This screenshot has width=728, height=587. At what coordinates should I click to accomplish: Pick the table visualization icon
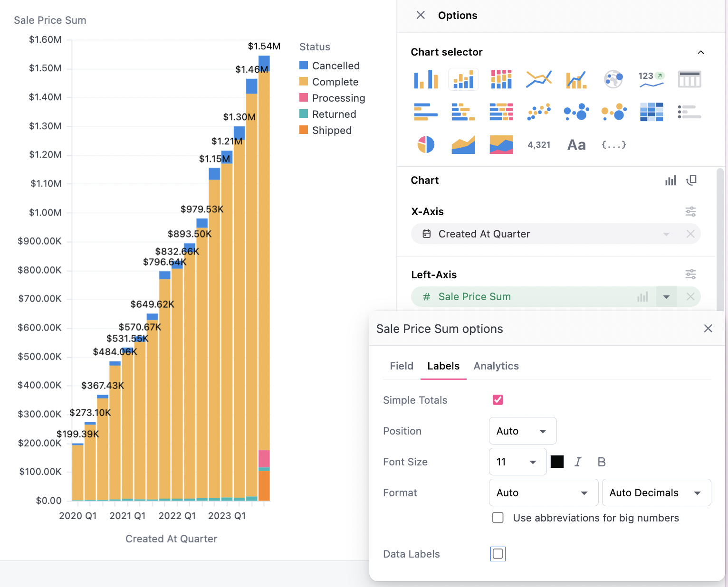689,79
